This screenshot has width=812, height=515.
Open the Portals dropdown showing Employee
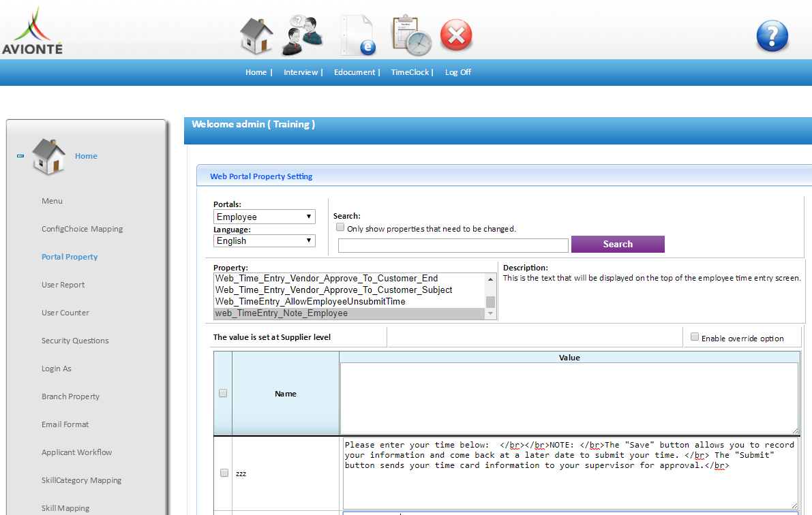tap(265, 217)
